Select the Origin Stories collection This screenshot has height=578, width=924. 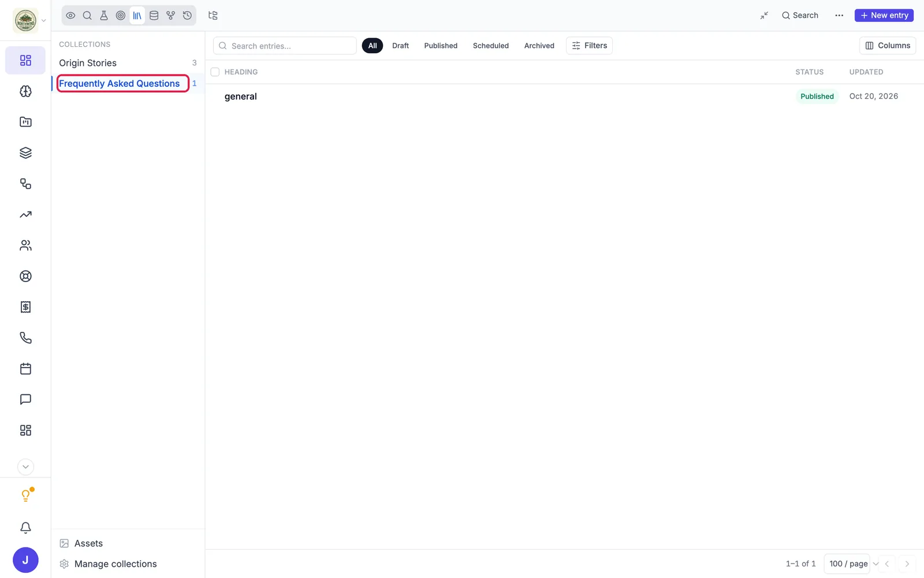pyautogui.click(x=128, y=63)
